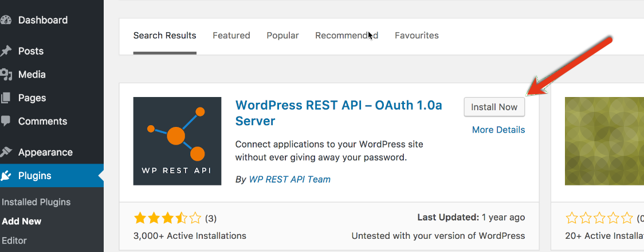Click the Pages document icon

5,98
